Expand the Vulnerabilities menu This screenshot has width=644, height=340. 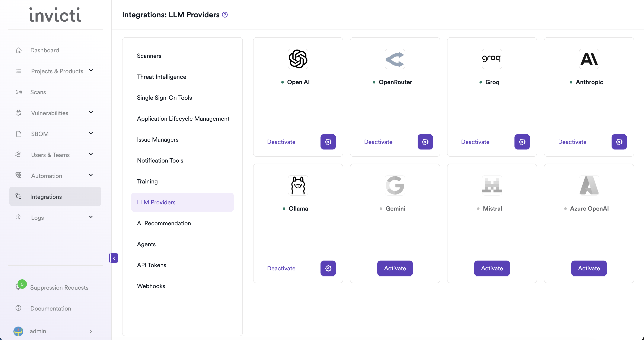[x=91, y=112]
